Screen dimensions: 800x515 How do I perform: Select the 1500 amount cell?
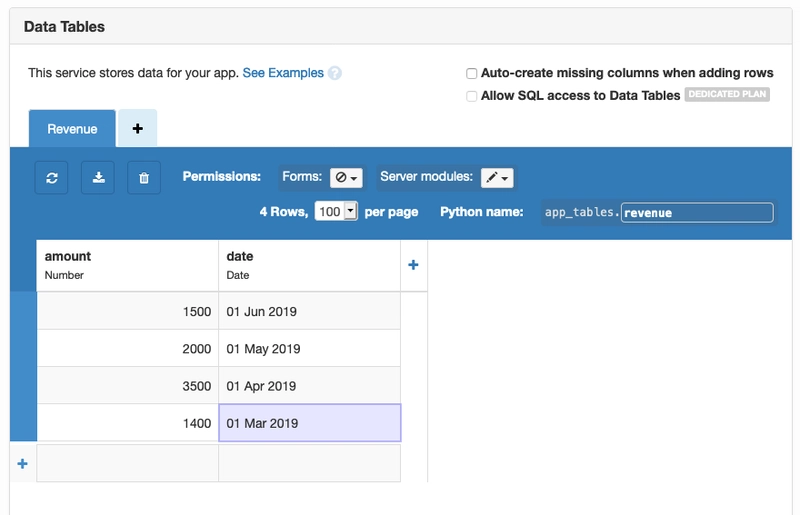(x=128, y=311)
